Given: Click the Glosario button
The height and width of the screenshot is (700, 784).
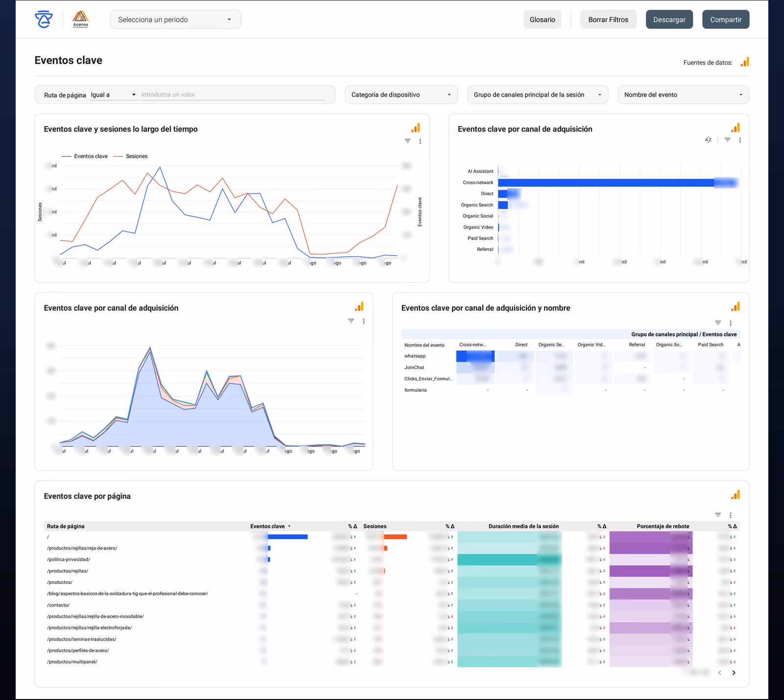Looking at the screenshot, I should pos(542,20).
